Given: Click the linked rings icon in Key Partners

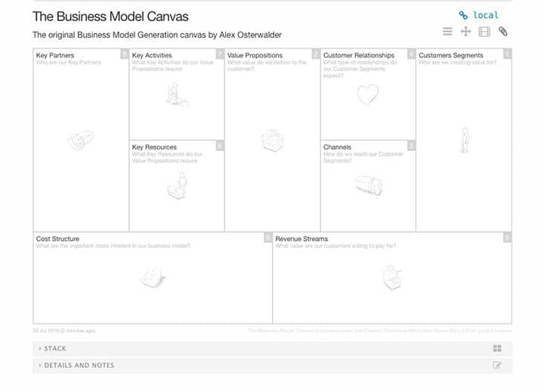Looking at the screenshot, I should tap(81, 140).
